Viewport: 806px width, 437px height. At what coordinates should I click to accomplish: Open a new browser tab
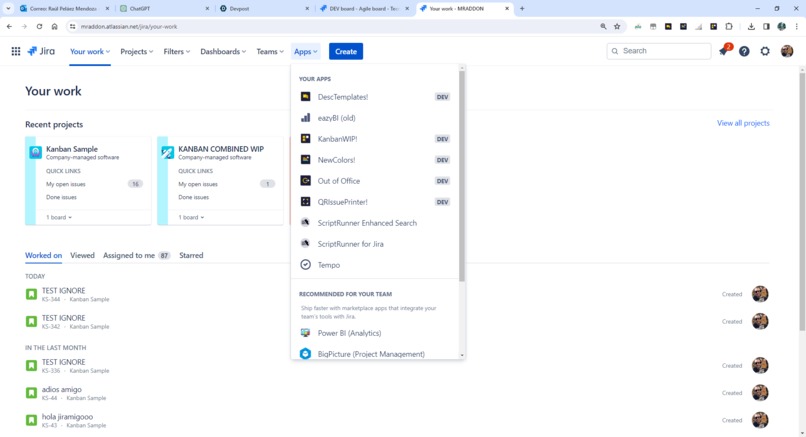522,9
